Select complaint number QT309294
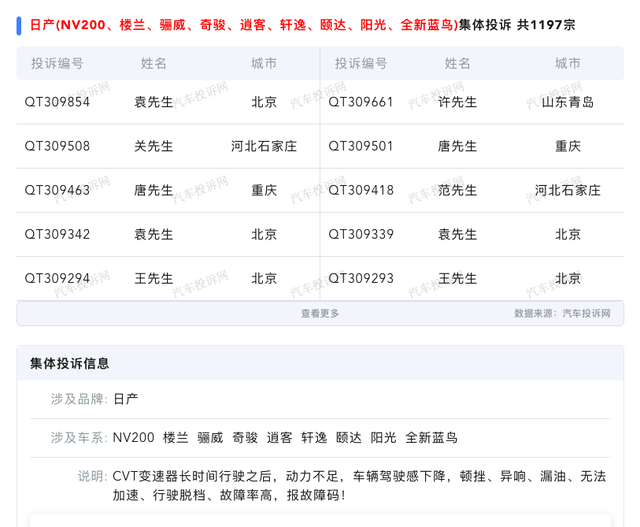The image size is (640, 527). pos(57,278)
